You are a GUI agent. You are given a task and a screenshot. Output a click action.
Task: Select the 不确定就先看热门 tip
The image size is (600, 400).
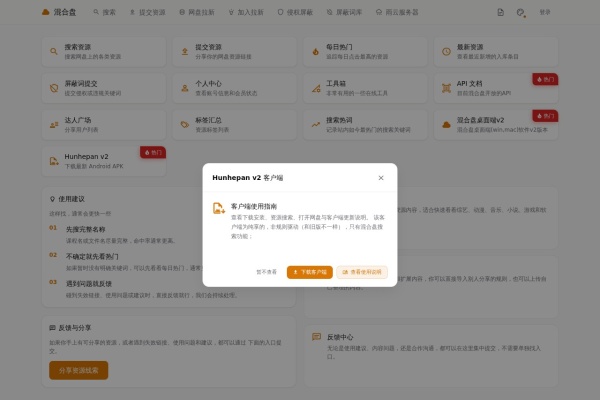[92, 256]
